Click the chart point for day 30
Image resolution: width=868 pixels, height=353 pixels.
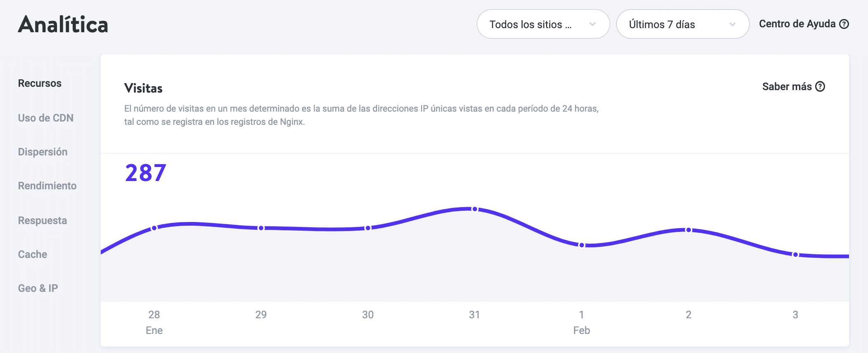pos(368,228)
